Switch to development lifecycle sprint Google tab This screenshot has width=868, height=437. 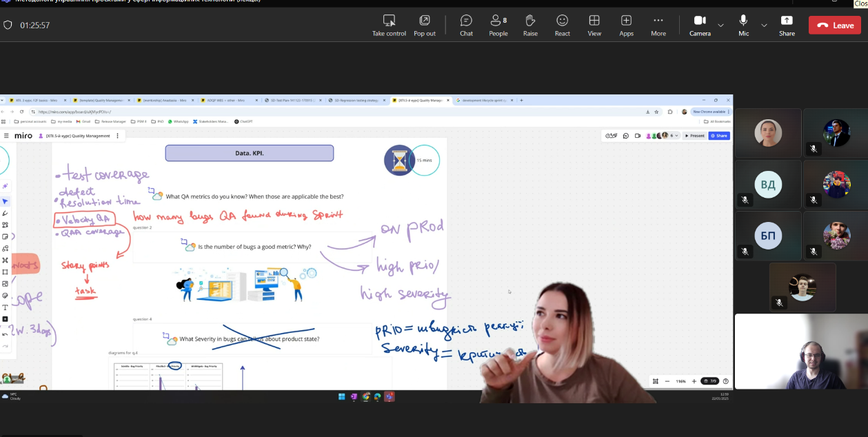(484, 100)
